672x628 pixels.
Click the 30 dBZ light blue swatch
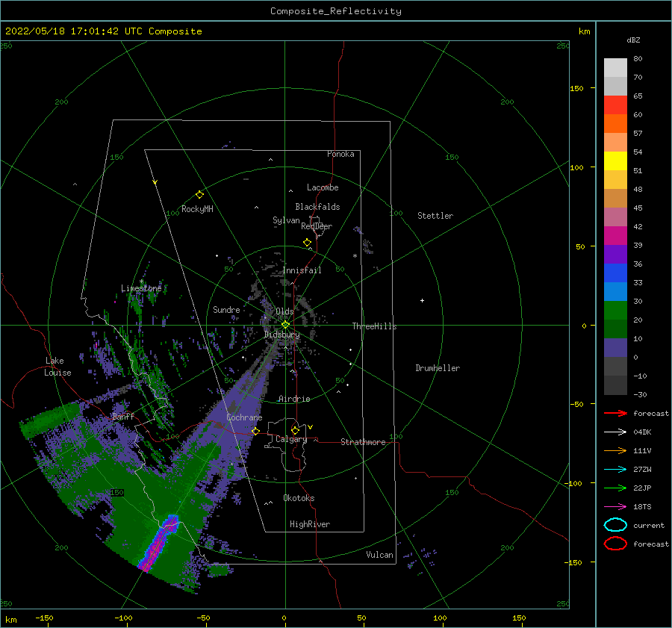point(615,291)
